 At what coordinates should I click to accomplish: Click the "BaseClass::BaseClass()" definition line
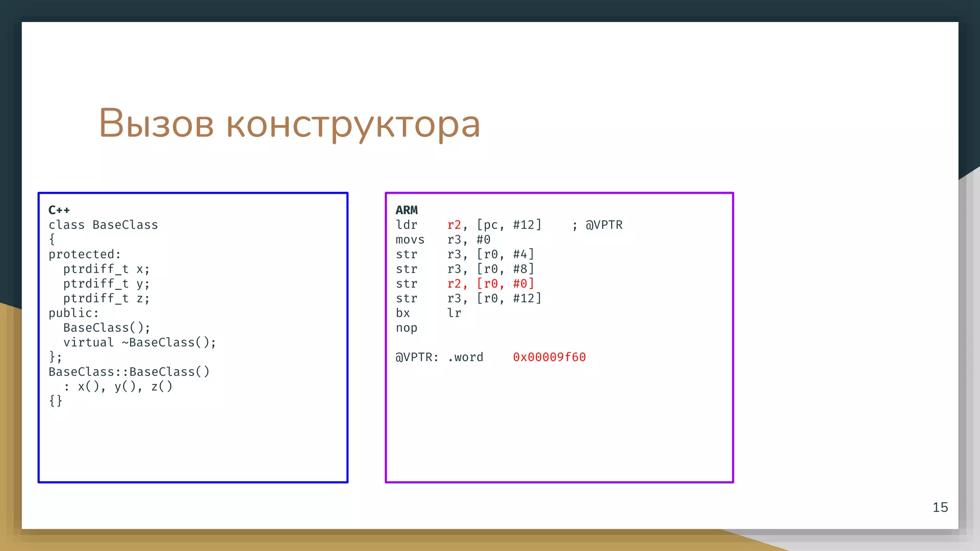click(x=129, y=372)
